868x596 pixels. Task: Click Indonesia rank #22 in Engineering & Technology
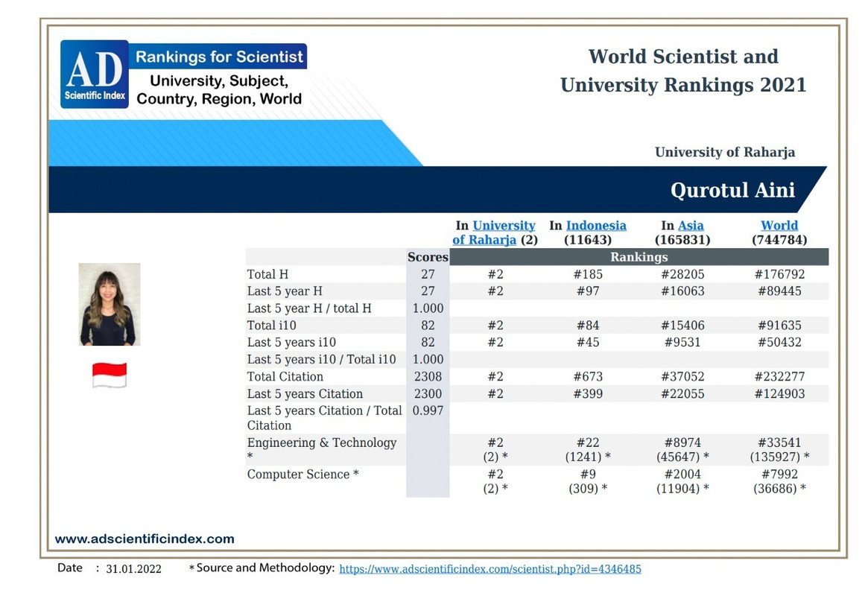pyautogui.click(x=588, y=443)
